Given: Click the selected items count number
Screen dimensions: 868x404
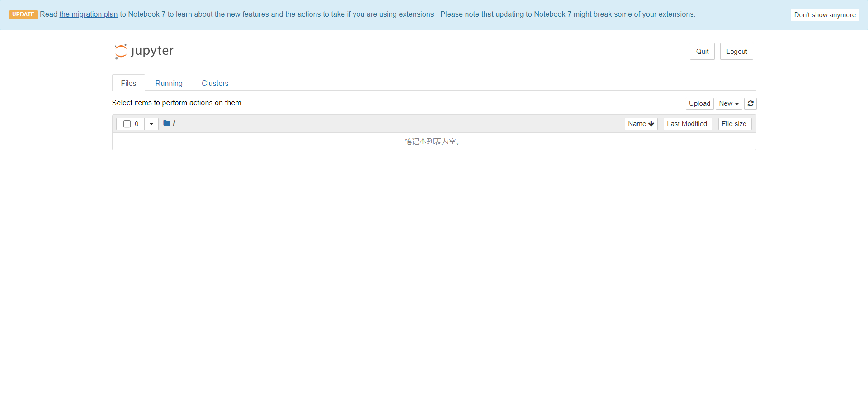Looking at the screenshot, I should point(137,124).
